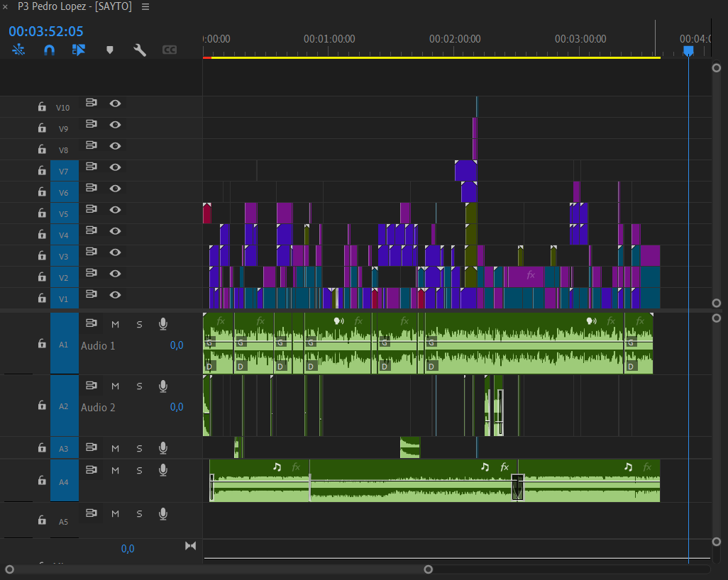Click the closed captions CC icon
This screenshot has height=580, width=728.
point(170,50)
